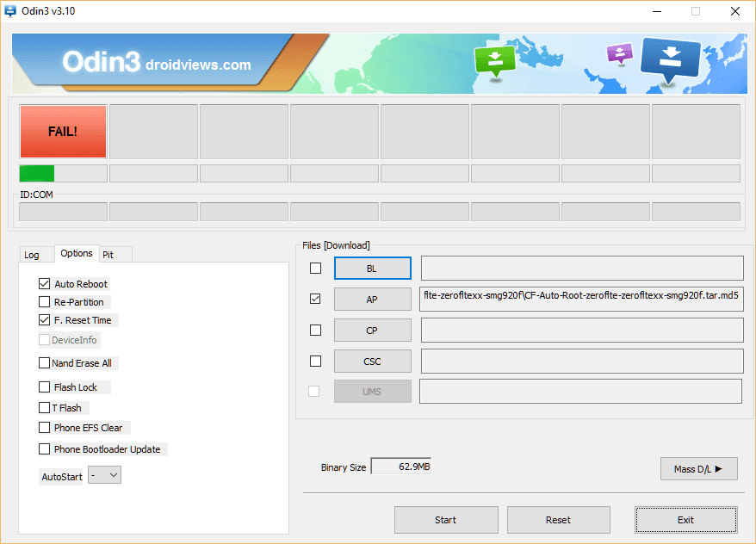The width and height of the screenshot is (756, 544).
Task: Close the Odin3 window
Action: 734,11
